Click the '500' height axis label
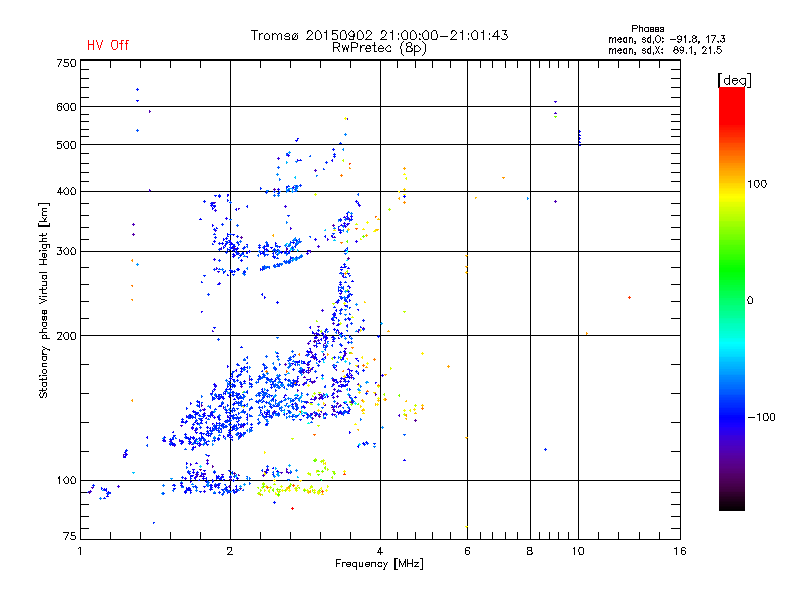This screenshot has height=600, width=800. point(66,145)
